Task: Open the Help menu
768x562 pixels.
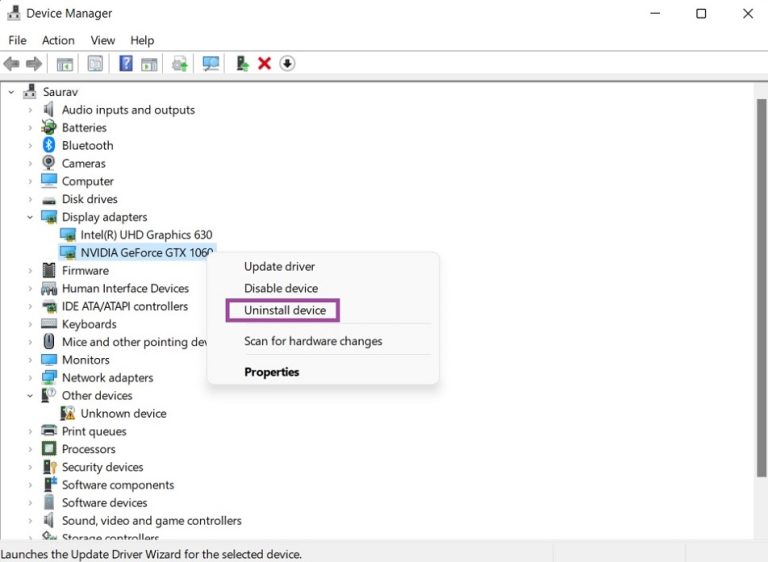Action: coord(142,40)
